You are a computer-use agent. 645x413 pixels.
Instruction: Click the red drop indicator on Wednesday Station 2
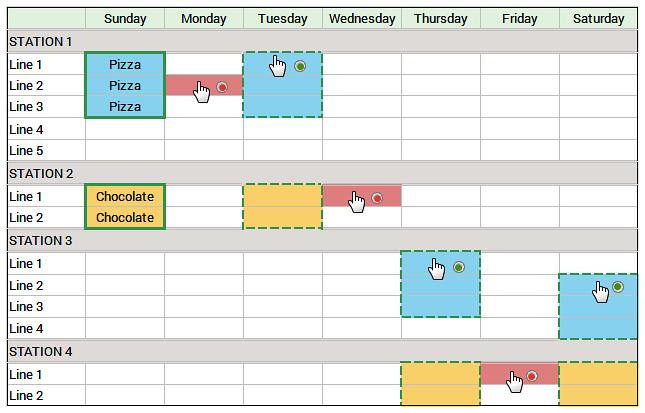pos(377,198)
